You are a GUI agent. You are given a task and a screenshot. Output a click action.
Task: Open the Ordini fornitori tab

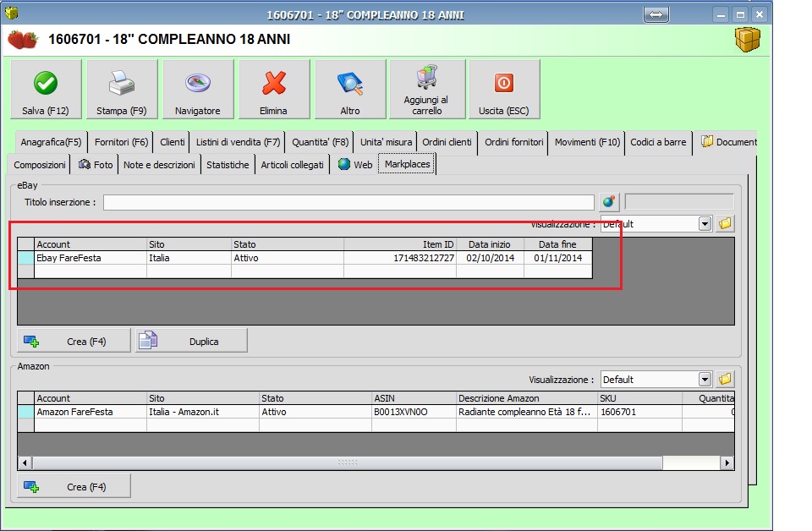point(513,142)
